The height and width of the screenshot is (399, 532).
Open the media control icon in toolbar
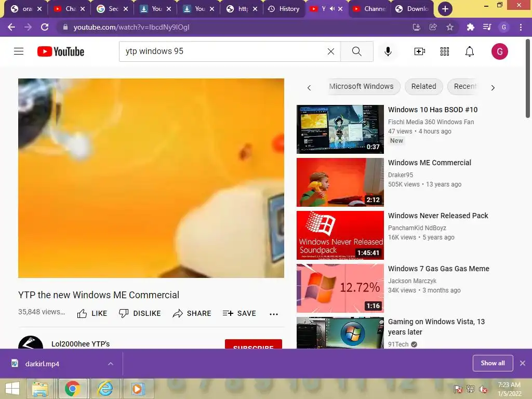487,27
